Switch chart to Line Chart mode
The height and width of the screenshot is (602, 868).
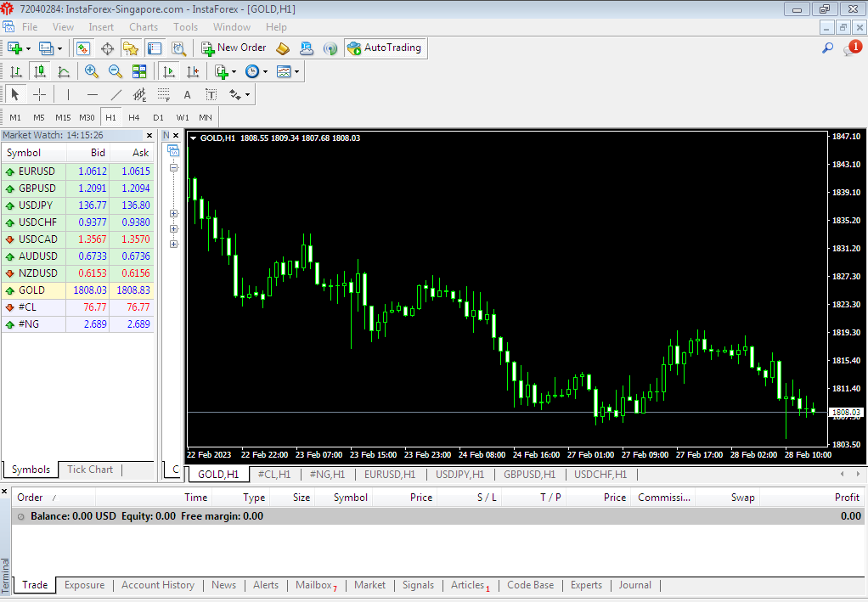[x=63, y=71]
